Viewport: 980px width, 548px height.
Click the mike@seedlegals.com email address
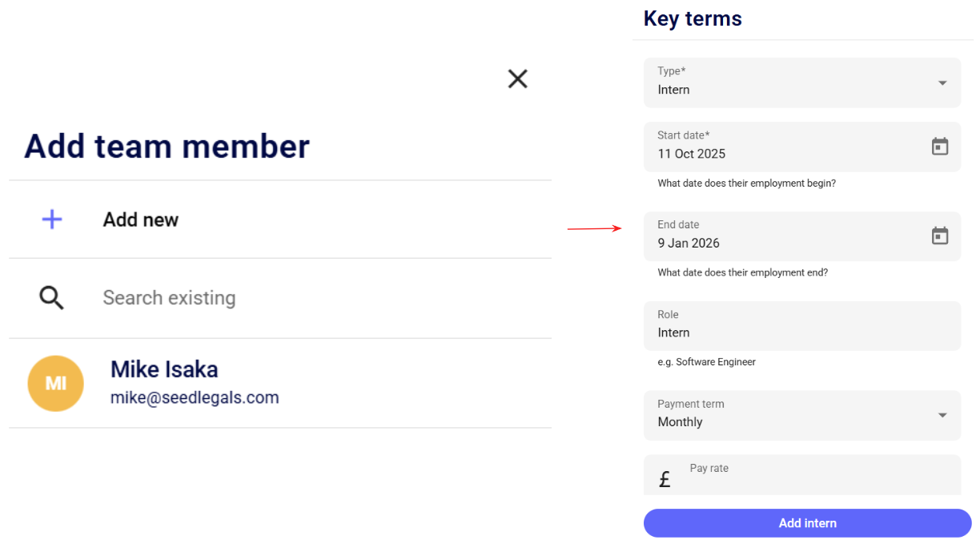(x=195, y=397)
